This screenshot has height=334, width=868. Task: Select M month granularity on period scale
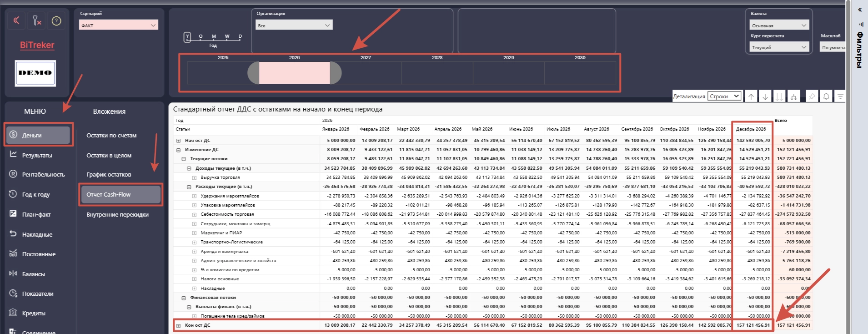[x=214, y=36]
